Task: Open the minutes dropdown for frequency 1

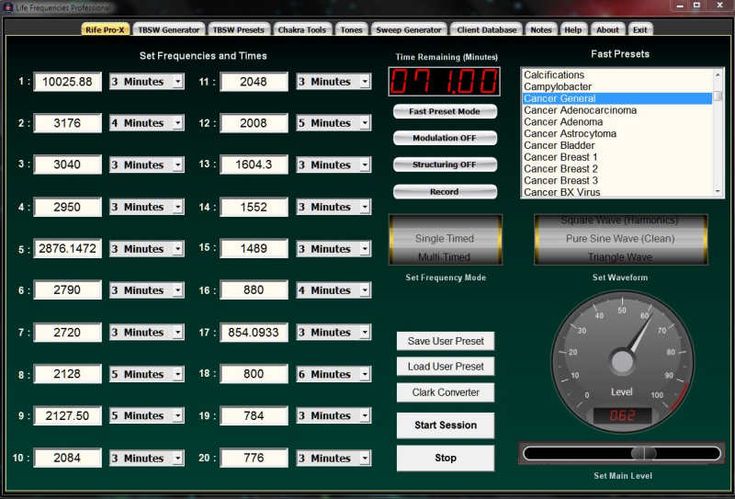Action: pos(178,82)
